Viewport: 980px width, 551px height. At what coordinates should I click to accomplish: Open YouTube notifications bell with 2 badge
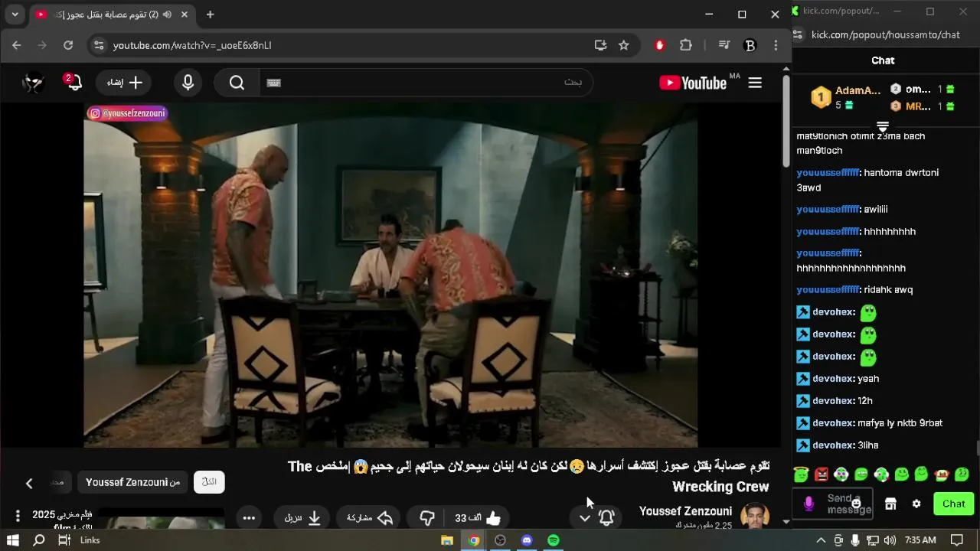tap(73, 82)
